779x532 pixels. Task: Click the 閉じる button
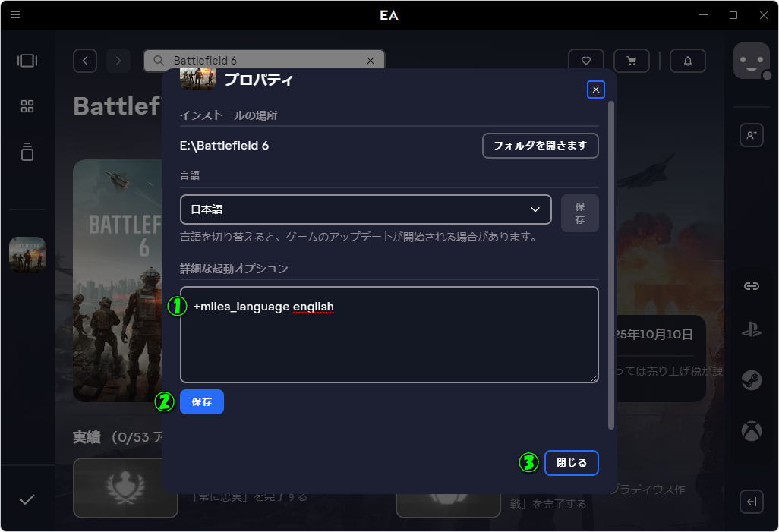coord(571,463)
